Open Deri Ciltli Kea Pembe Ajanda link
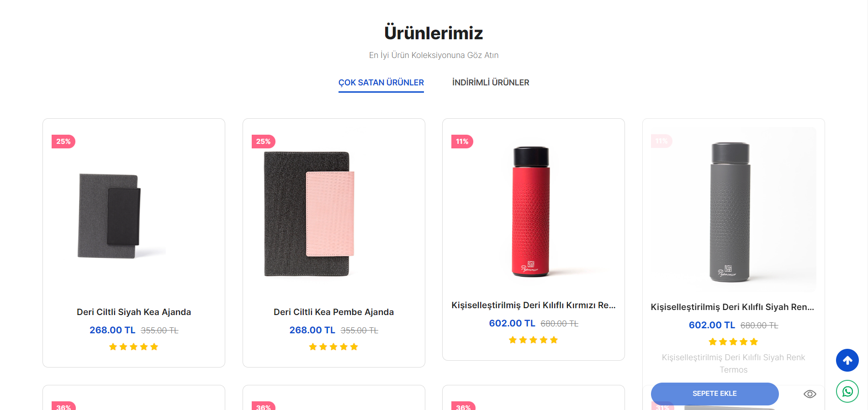This screenshot has width=868, height=410. point(333,312)
